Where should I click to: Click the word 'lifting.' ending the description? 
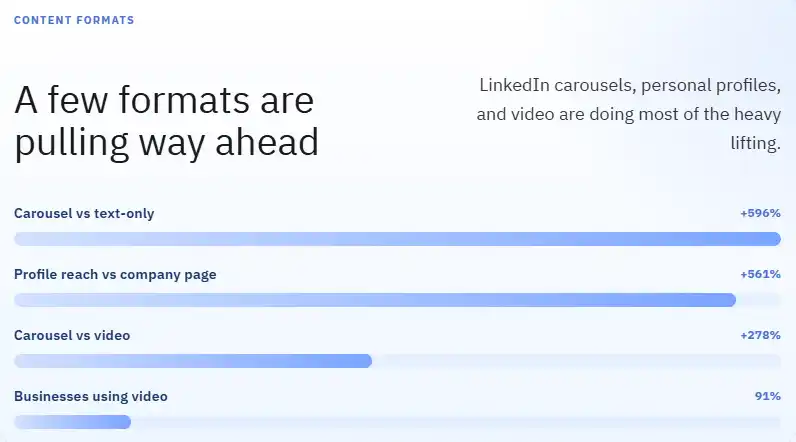tap(755, 143)
